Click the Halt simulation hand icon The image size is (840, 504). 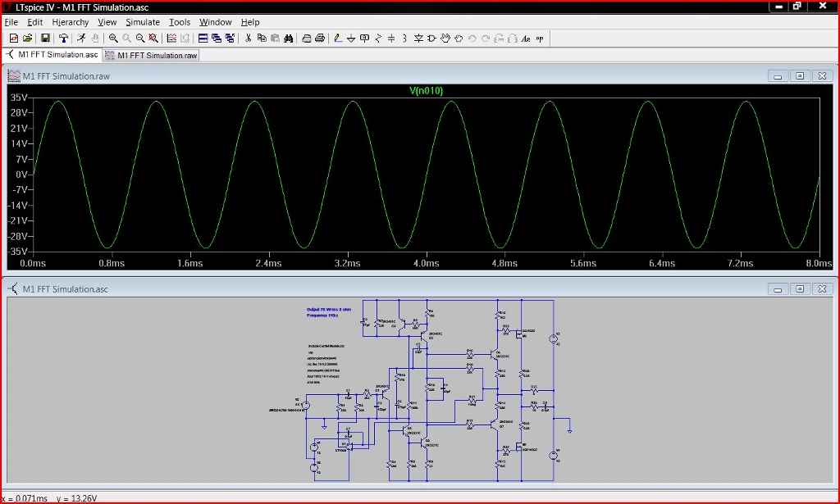pos(95,38)
